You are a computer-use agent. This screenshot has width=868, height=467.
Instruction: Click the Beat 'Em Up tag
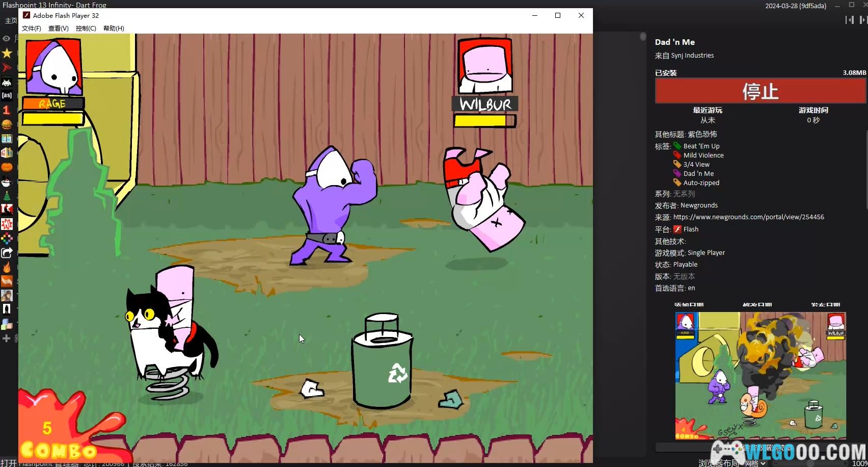coord(701,146)
